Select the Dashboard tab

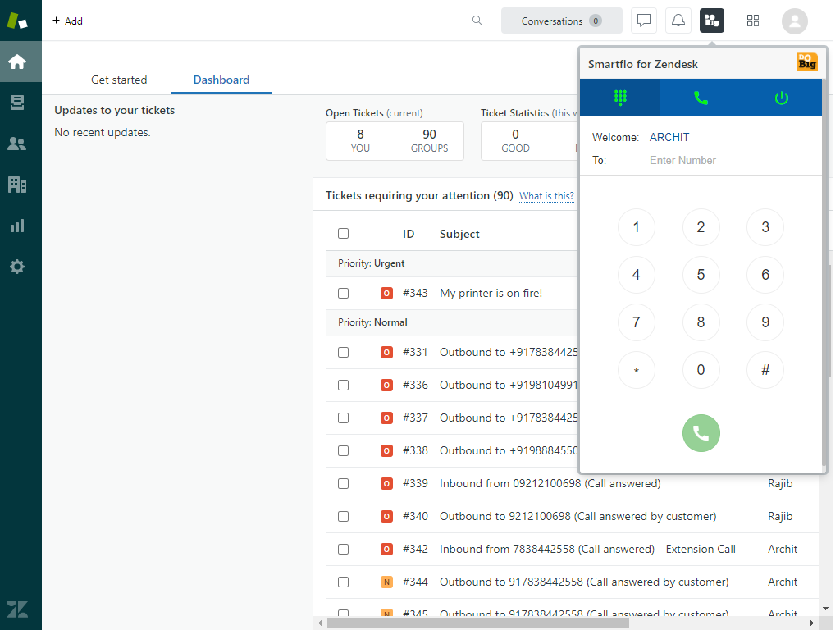coord(221,80)
